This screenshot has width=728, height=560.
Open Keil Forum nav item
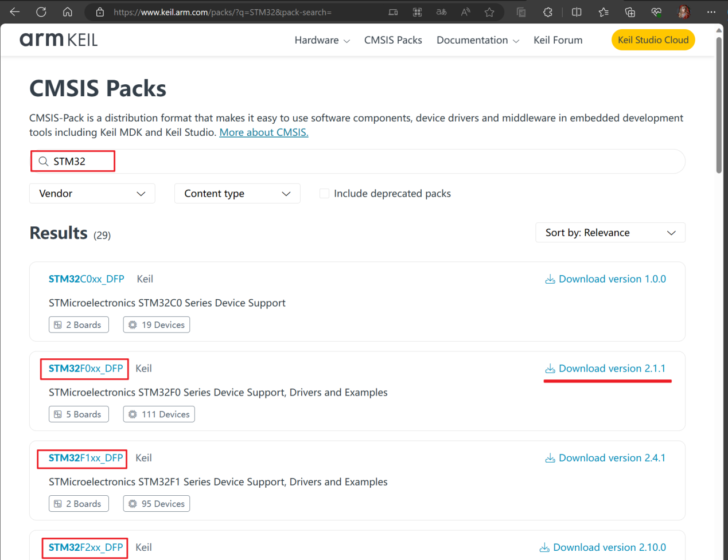[x=558, y=40]
